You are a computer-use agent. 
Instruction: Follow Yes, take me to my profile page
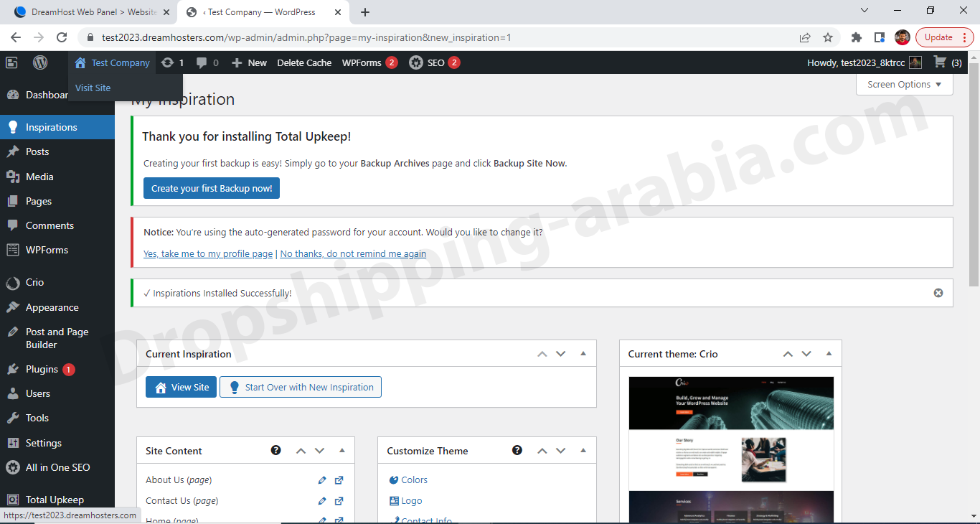pyautogui.click(x=208, y=253)
